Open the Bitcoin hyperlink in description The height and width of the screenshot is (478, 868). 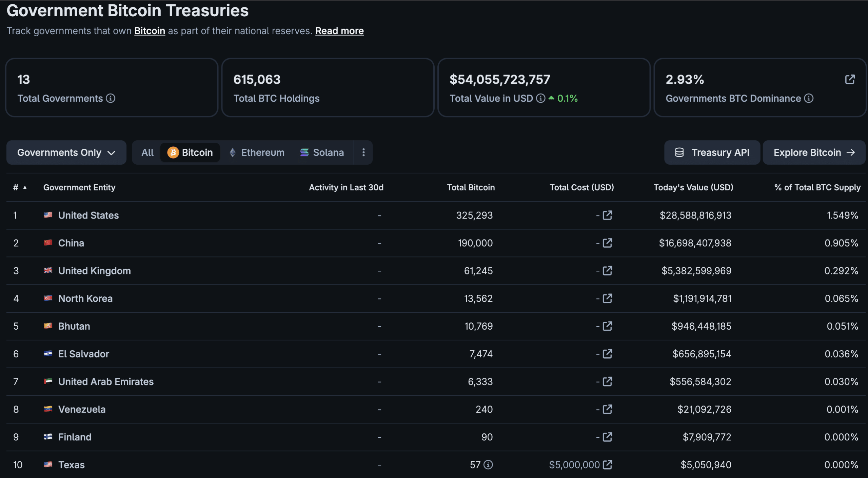[x=150, y=31]
